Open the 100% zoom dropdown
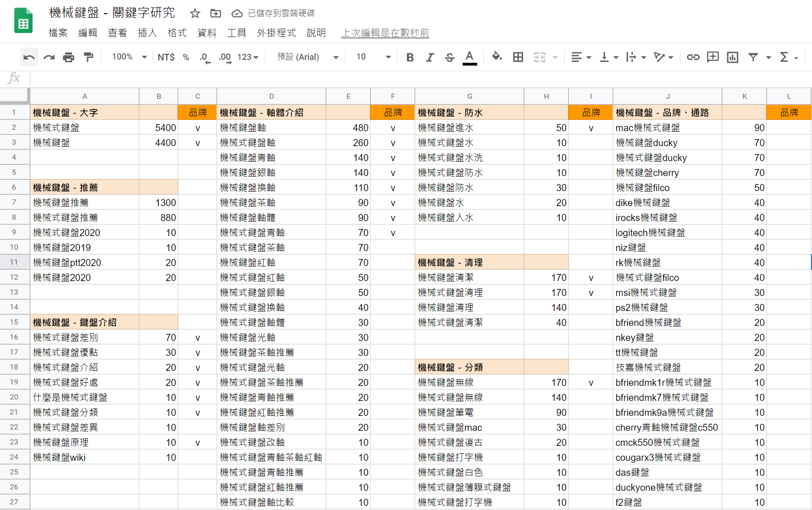This screenshot has width=812, height=510. click(129, 57)
